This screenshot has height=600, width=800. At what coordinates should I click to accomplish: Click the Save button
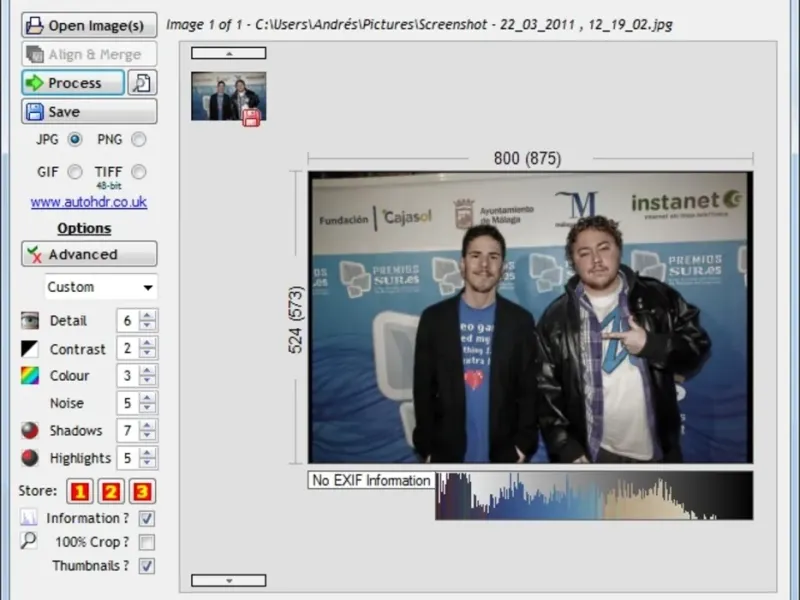89,111
